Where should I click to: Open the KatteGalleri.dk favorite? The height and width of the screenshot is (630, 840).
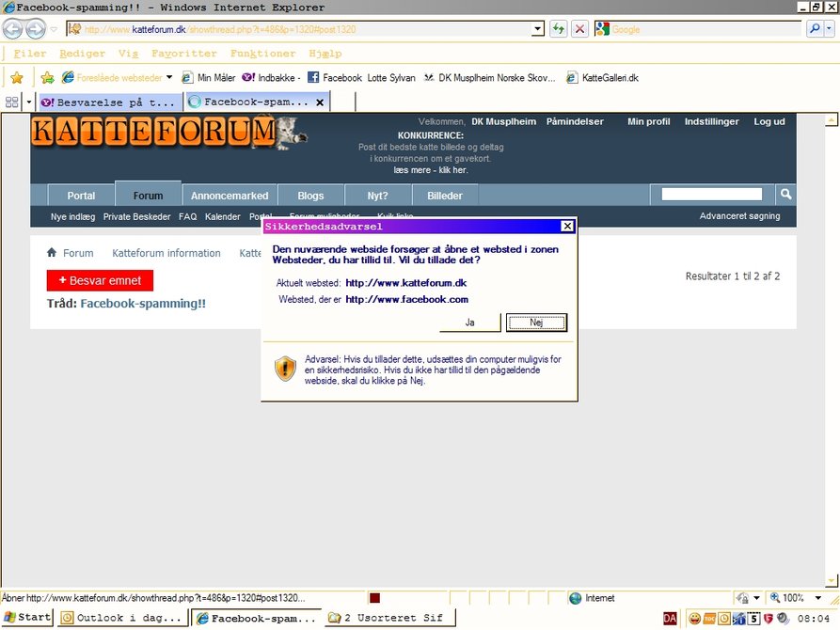603,78
